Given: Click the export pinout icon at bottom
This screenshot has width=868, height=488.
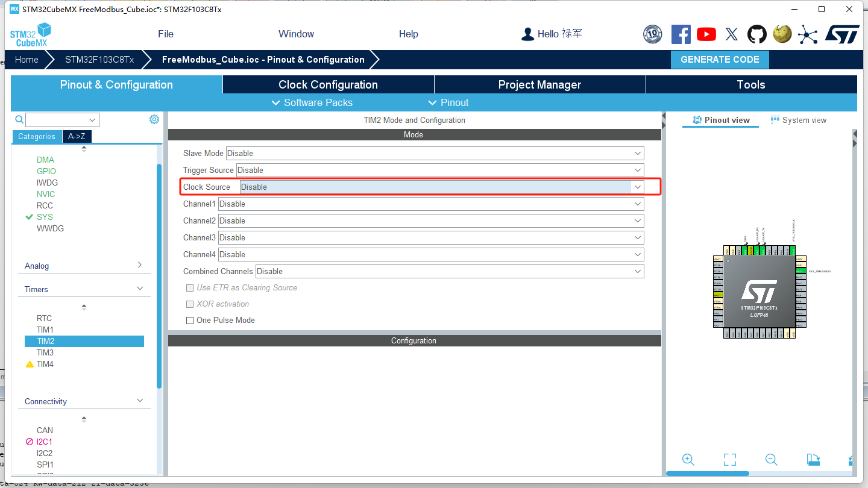Looking at the screenshot, I should pos(814,460).
